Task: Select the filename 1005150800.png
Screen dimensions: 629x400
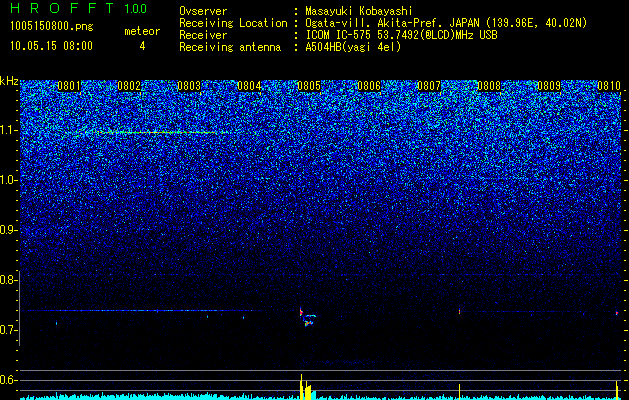Action: pos(52,26)
